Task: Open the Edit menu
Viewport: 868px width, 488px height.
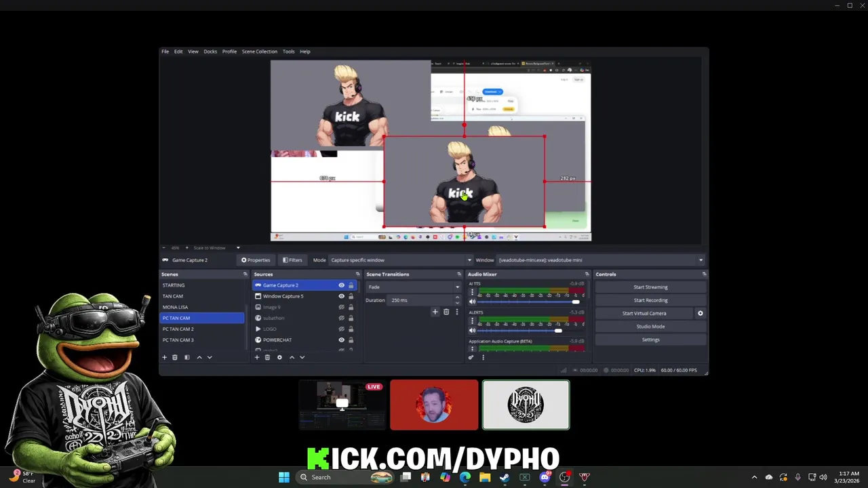Action: [178, 52]
